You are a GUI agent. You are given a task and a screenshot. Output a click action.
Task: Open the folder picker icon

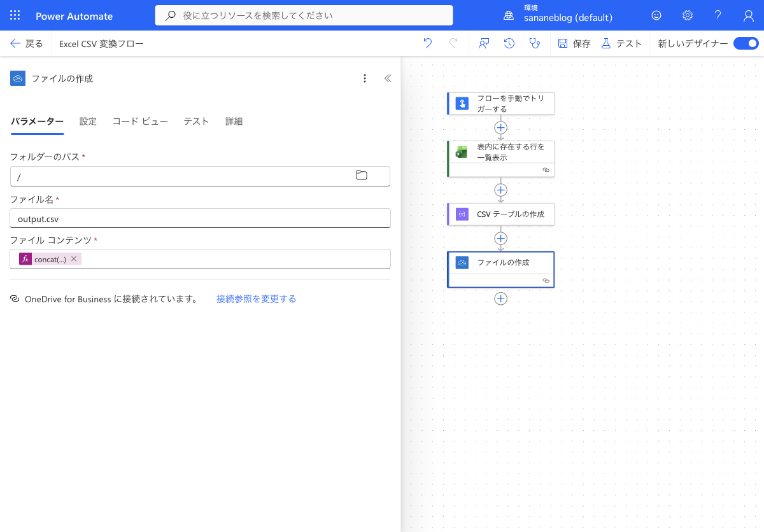pyautogui.click(x=362, y=175)
